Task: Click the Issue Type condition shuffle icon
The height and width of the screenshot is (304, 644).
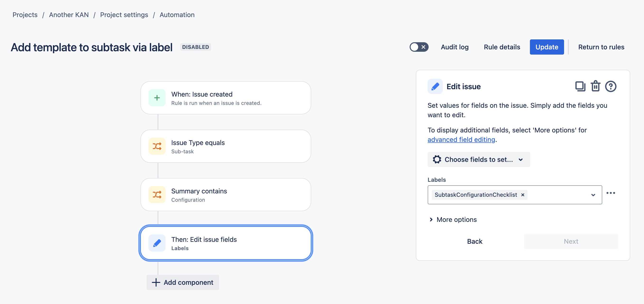Action: coord(157,146)
